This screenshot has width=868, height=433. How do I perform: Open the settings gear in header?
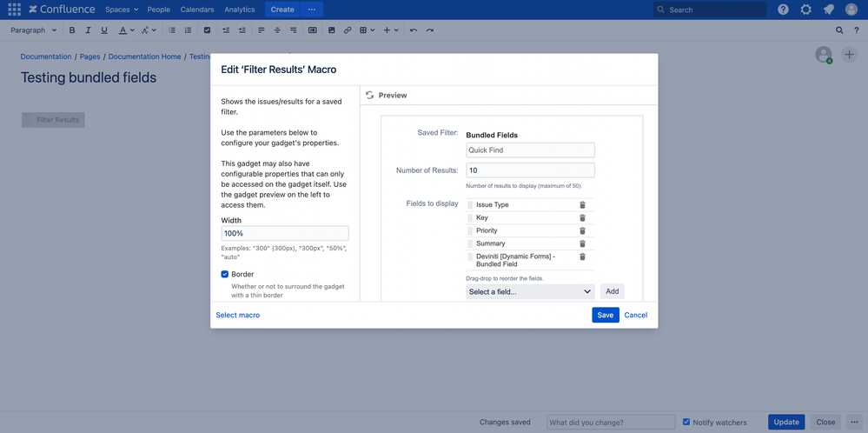click(806, 10)
